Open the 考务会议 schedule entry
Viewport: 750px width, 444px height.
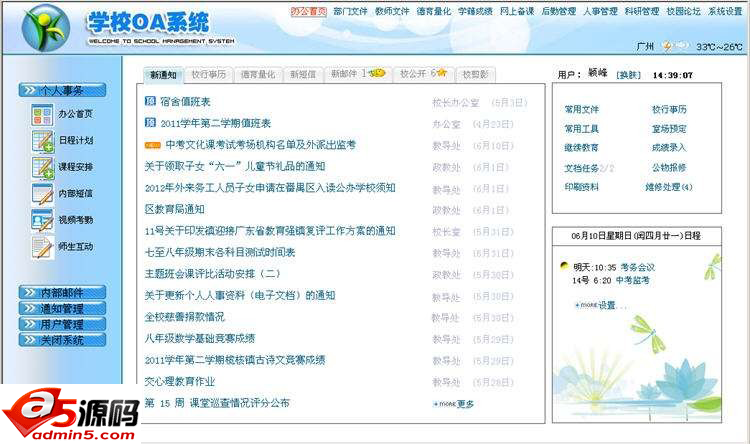pos(638,267)
